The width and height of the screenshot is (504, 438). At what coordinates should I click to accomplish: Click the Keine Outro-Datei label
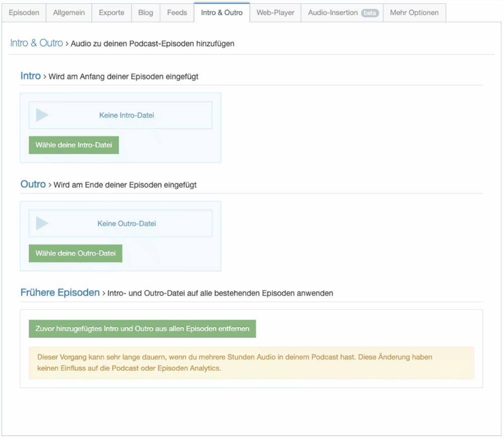click(x=127, y=224)
